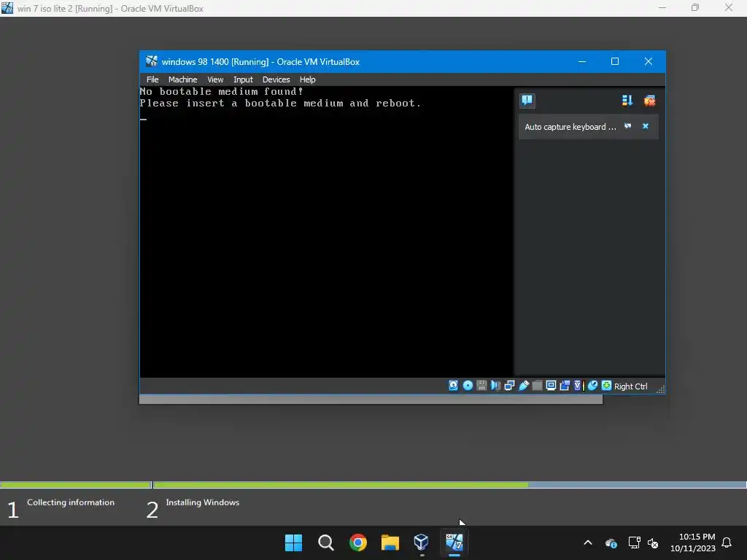Open the Windows Start menu
Viewport: 747px width, 560px height.
[x=293, y=542]
